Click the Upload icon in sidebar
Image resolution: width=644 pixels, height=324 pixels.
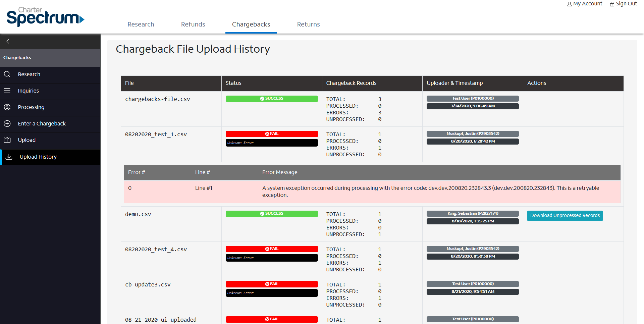coord(7,140)
